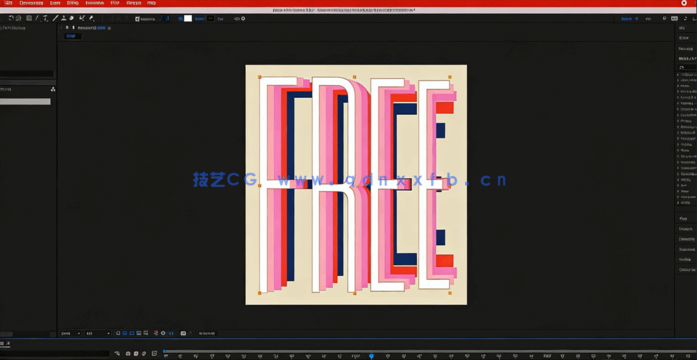Open the Graph Editor from the timeline

click(154, 353)
